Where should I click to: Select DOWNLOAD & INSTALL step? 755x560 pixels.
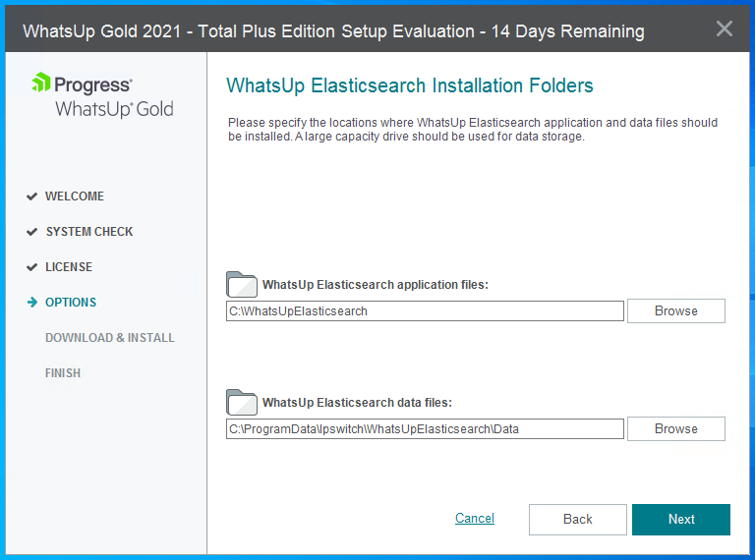110,338
